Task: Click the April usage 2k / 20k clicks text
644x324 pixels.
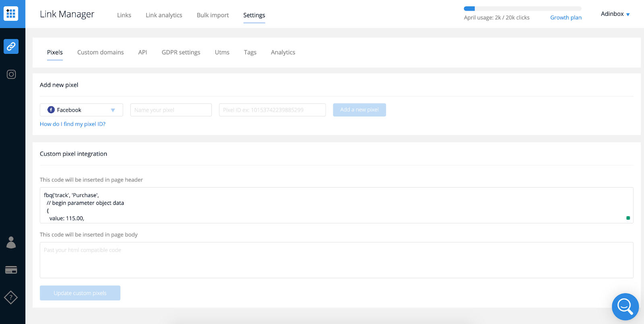Action: pyautogui.click(x=497, y=17)
